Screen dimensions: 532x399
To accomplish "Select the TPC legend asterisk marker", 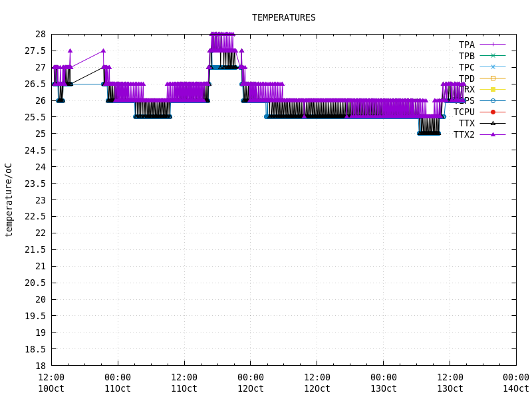I will (x=493, y=67).
